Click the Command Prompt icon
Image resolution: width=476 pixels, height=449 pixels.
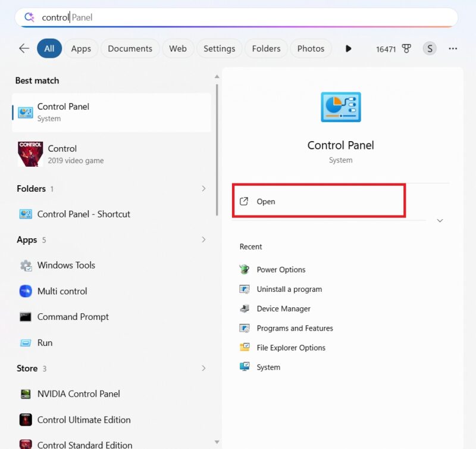(x=26, y=317)
